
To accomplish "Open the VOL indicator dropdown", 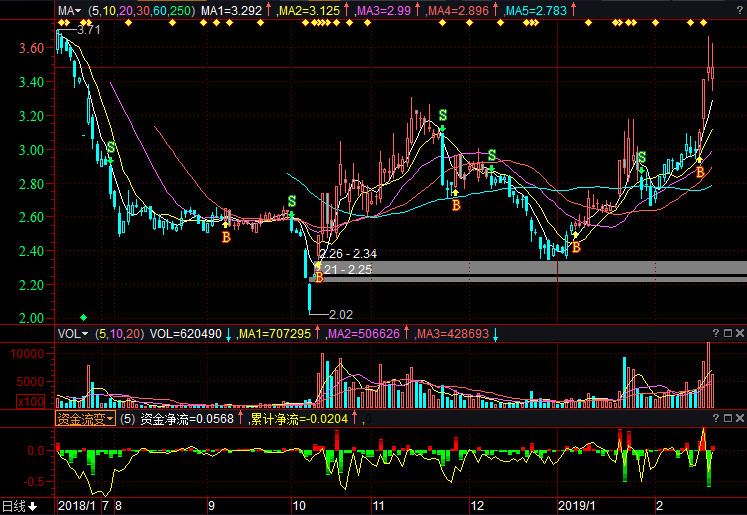I will pos(72,333).
